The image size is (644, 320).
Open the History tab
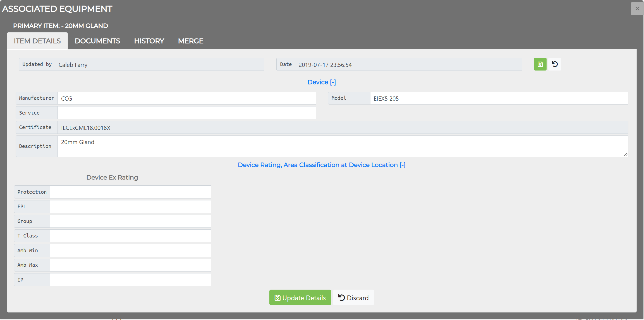(149, 41)
